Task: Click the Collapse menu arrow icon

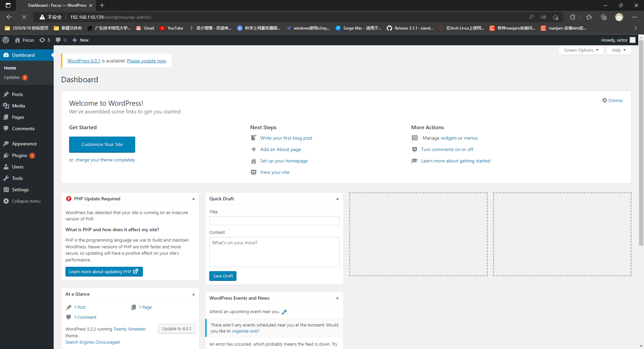Action: [6, 201]
